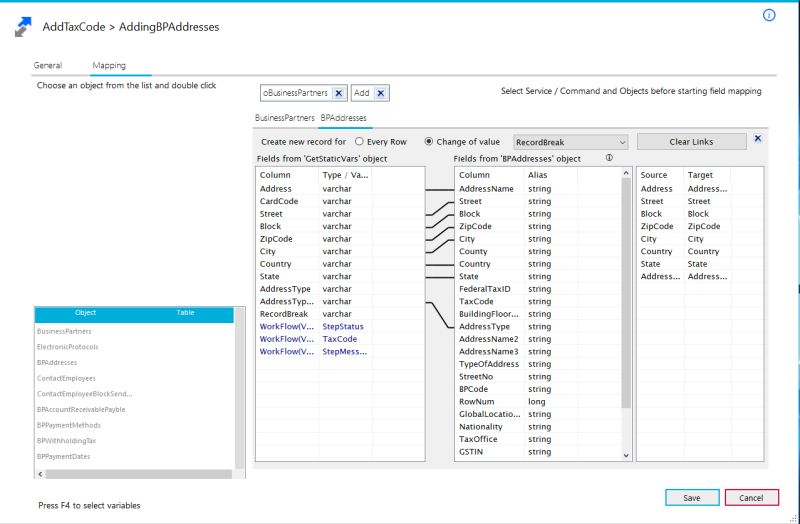Image resolution: width=800 pixels, height=524 pixels.
Task: Click the Clear Links button
Action: coord(691,142)
